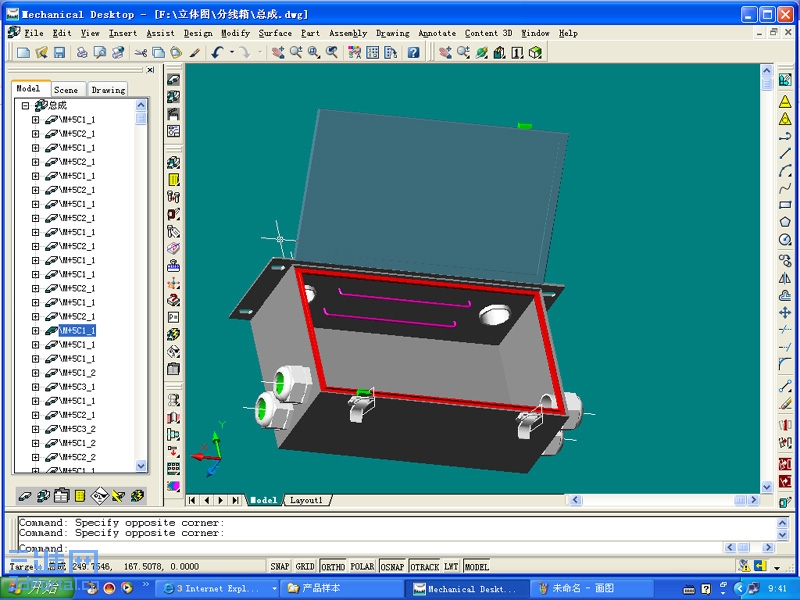Expand the highlighted \M+SC1_1 tree node
The image size is (800, 600).
pos(35,331)
